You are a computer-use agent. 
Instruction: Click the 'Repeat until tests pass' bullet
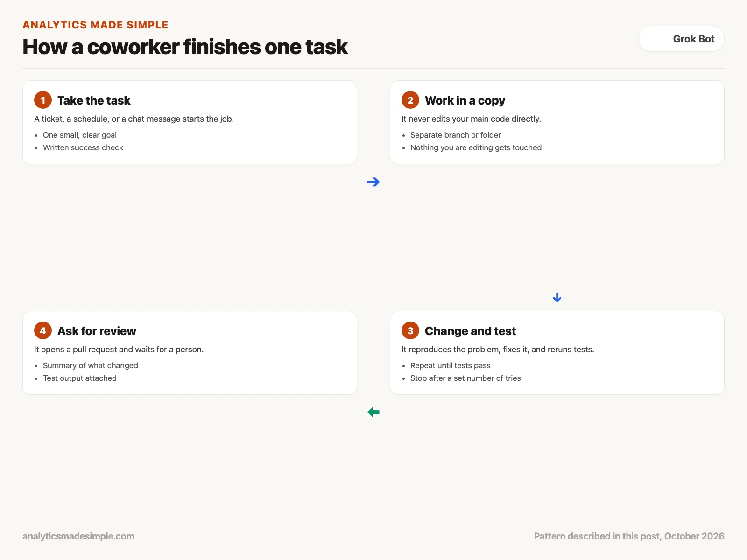point(451,365)
